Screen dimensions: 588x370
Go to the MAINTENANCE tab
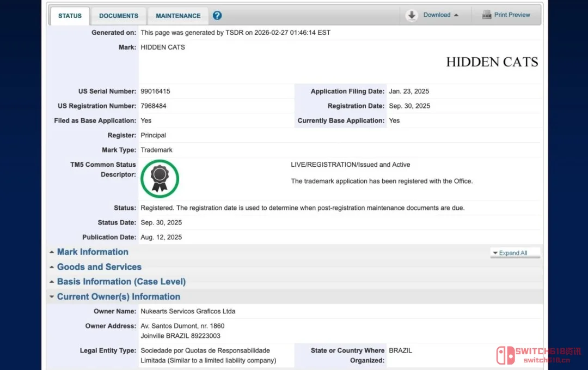[x=178, y=16]
